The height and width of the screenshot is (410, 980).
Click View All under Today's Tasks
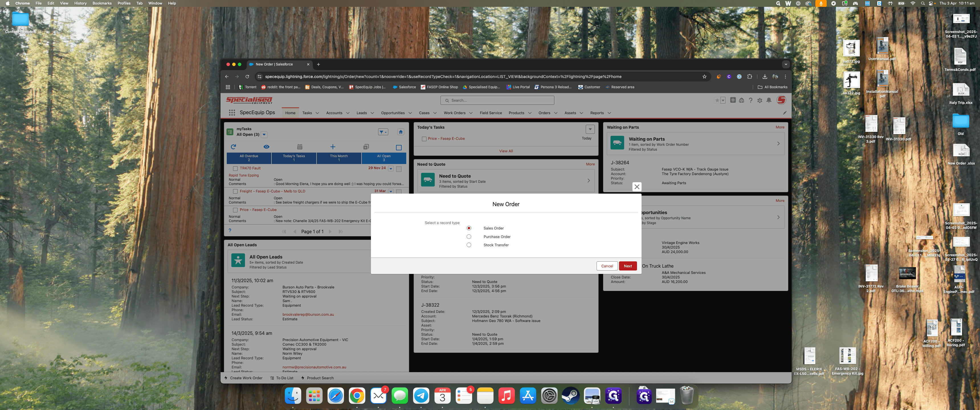tap(506, 151)
